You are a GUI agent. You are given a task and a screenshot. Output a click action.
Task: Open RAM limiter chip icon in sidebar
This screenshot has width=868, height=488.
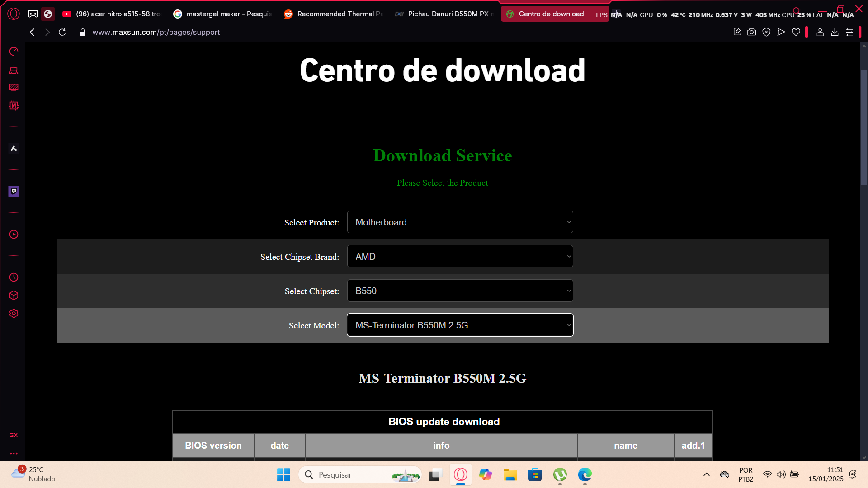[x=14, y=105]
